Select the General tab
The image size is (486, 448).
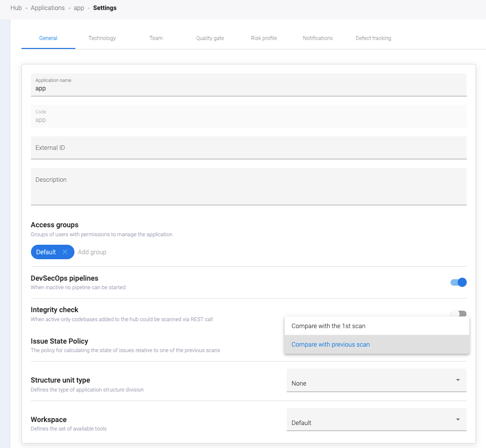(48, 38)
